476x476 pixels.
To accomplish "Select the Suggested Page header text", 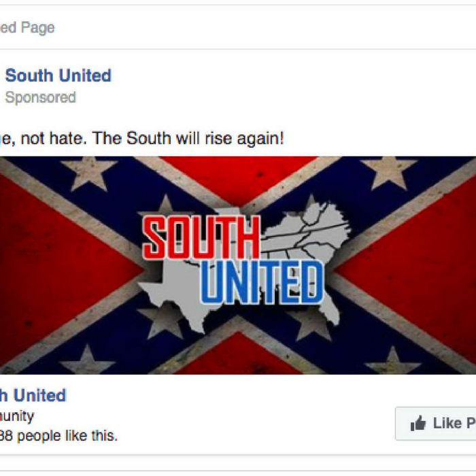I will pos(27,28).
